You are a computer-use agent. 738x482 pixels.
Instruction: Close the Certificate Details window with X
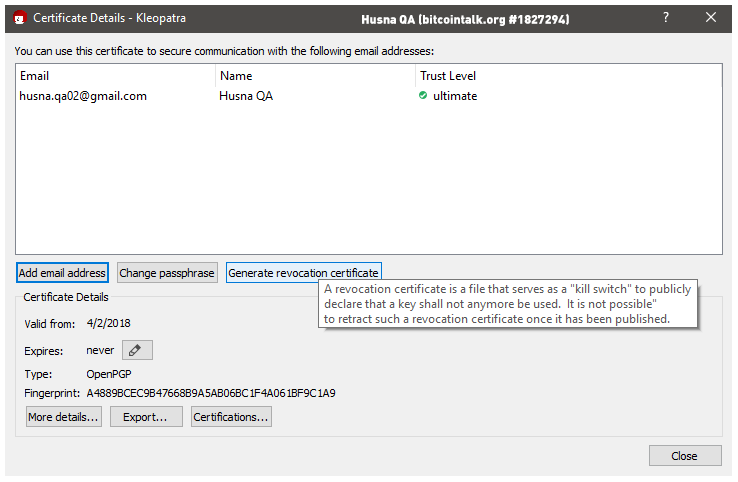711,18
